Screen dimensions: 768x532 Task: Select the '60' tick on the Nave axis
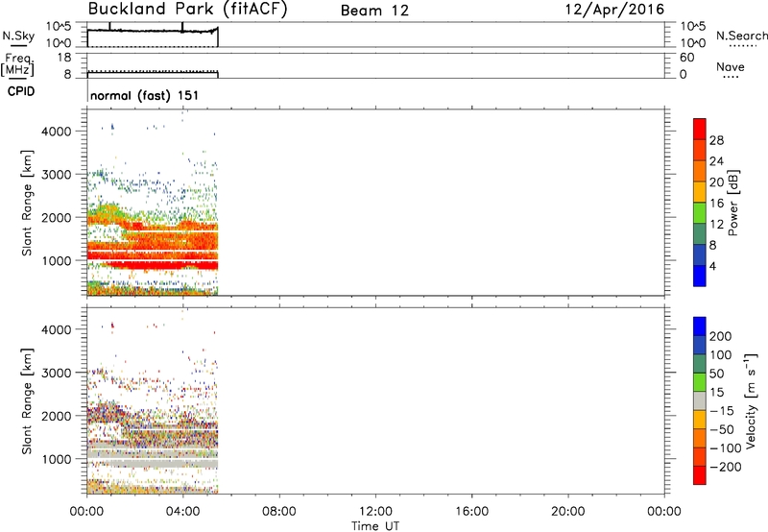coord(686,58)
